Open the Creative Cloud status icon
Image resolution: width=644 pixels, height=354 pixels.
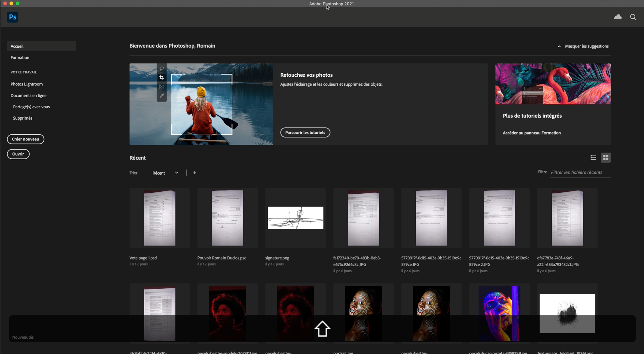[x=617, y=17]
